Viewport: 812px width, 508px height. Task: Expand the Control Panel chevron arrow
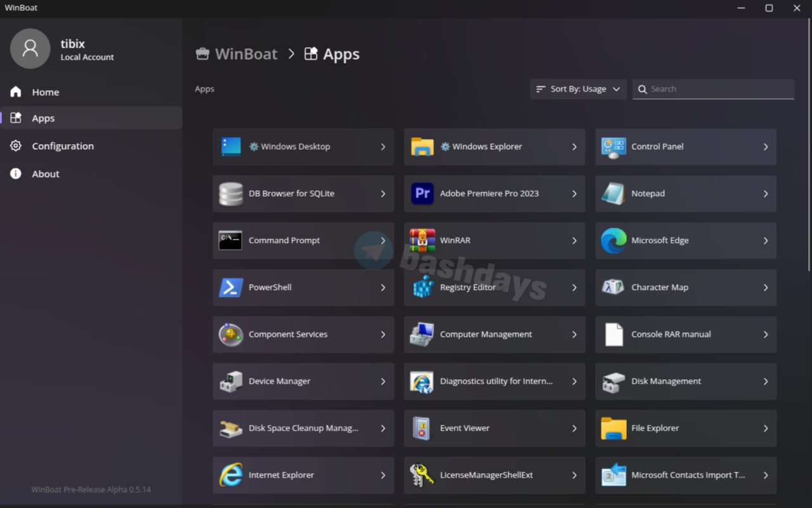[766, 147]
